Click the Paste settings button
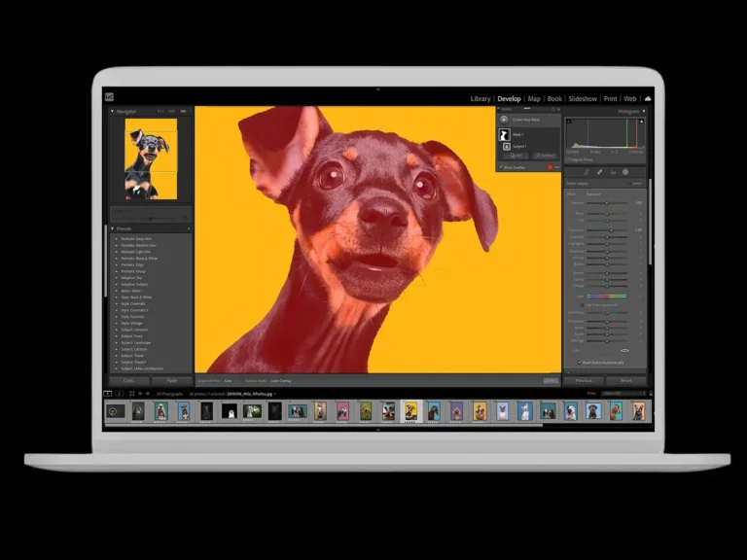747x560 pixels. click(172, 380)
